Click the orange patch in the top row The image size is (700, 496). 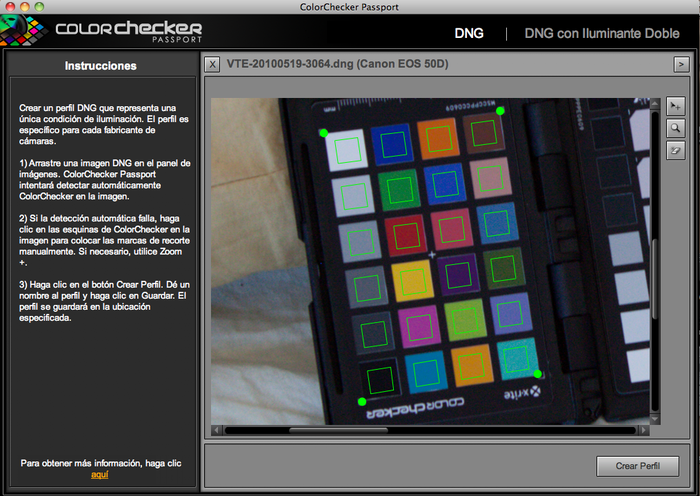[438, 138]
